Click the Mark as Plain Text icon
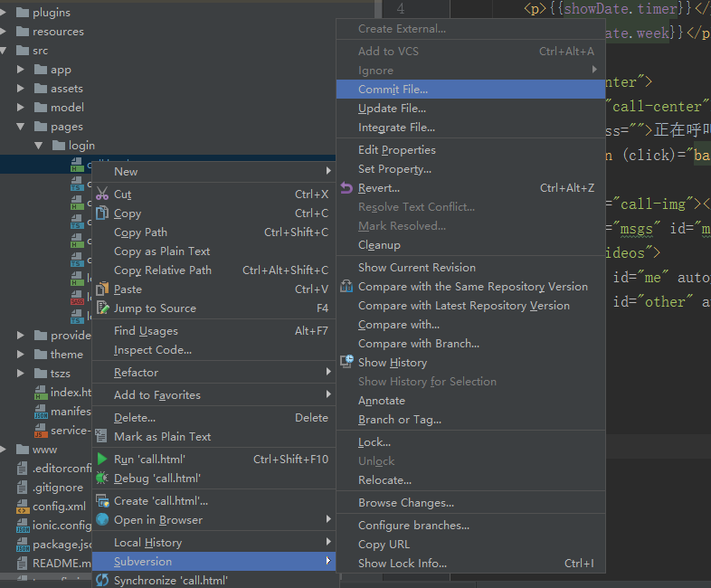 click(x=101, y=436)
